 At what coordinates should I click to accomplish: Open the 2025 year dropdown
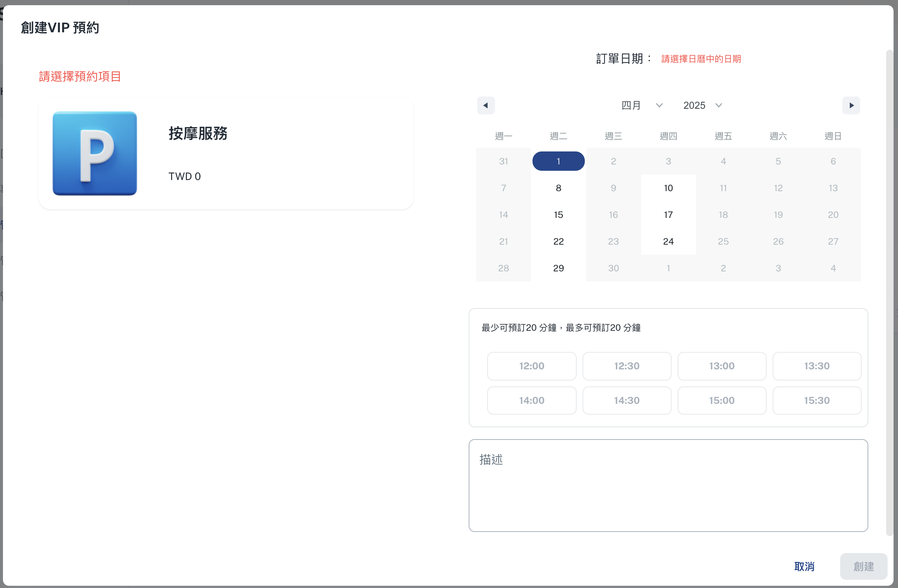[x=702, y=105]
